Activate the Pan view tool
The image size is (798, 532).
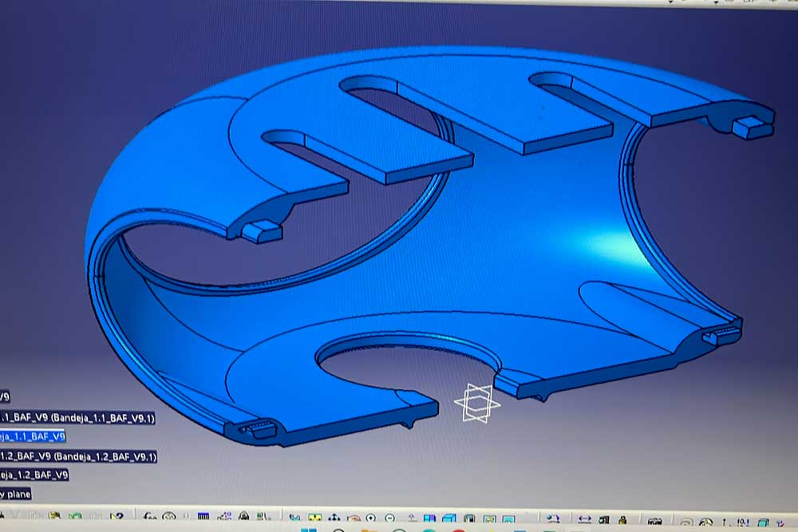pyautogui.click(x=334, y=518)
